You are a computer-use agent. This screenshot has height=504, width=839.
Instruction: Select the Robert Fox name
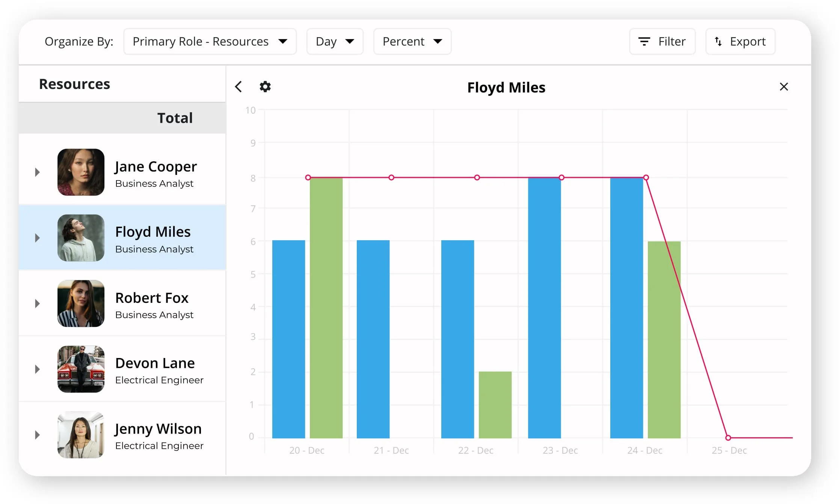tap(152, 298)
